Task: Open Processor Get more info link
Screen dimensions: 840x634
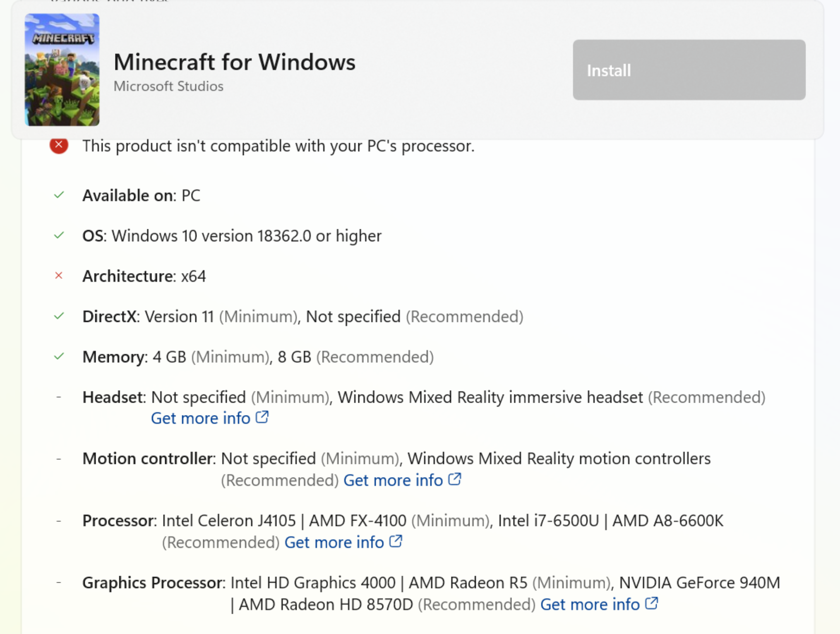Action: pos(334,542)
